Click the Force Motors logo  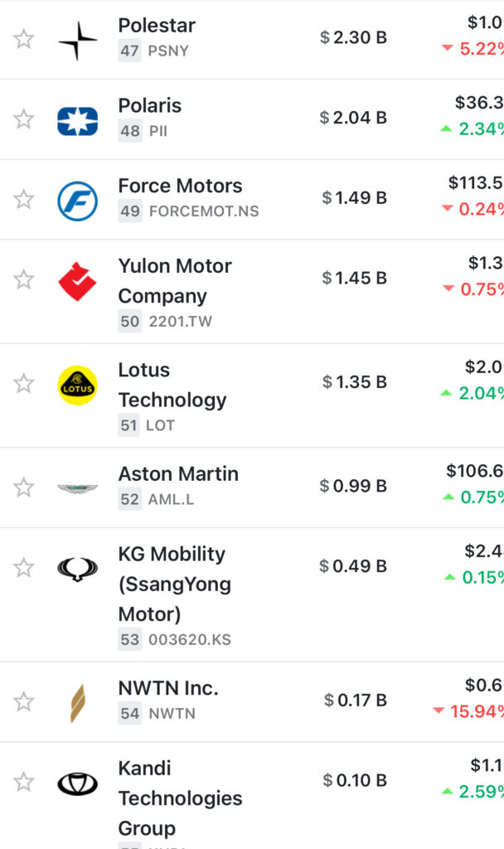pyautogui.click(x=77, y=201)
